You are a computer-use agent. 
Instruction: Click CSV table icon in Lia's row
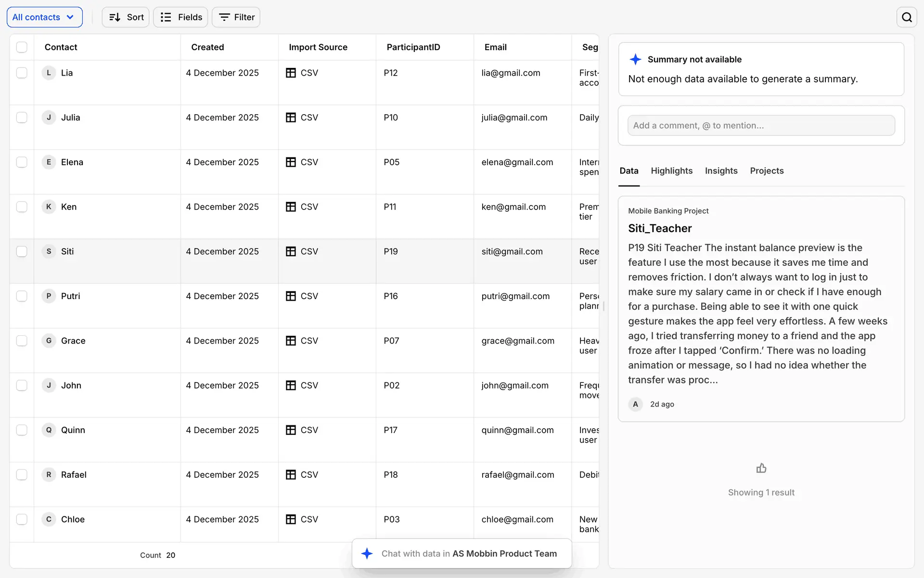pyautogui.click(x=291, y=73)
